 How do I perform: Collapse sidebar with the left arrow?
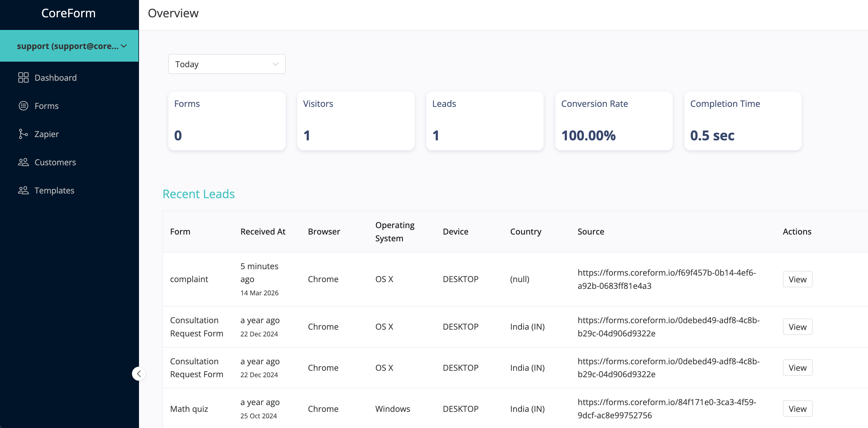[x=139, y=373]
